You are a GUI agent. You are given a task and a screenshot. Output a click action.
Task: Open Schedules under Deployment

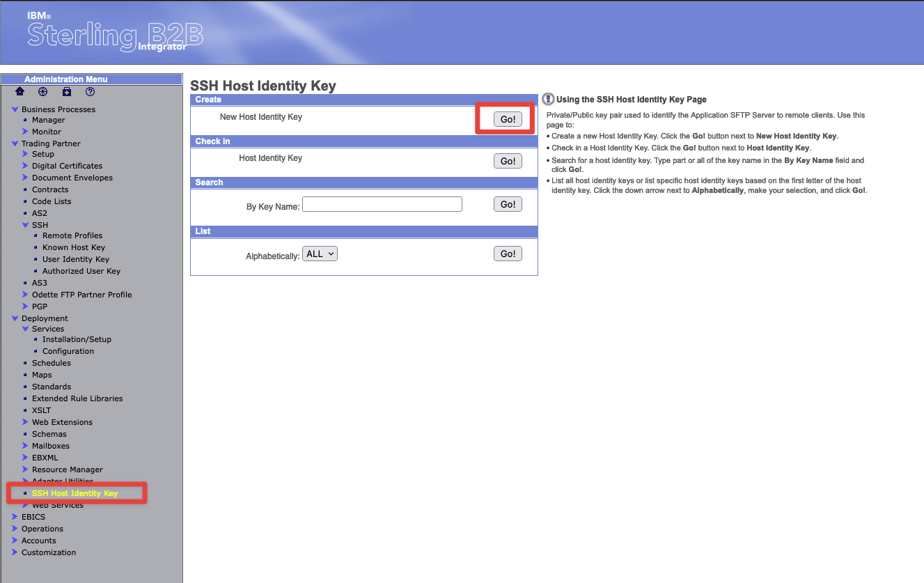tap(52, 363)
